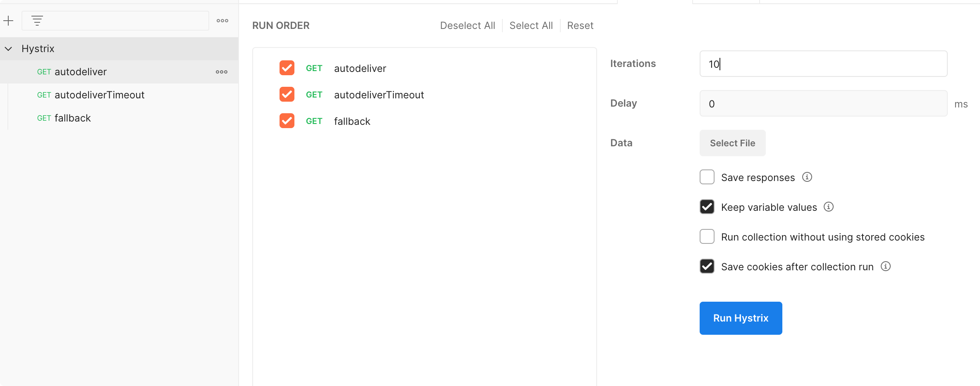Screen dimensions: 980x386
Task: Click info icon next to Save responses
Action: tap(807, 177)
